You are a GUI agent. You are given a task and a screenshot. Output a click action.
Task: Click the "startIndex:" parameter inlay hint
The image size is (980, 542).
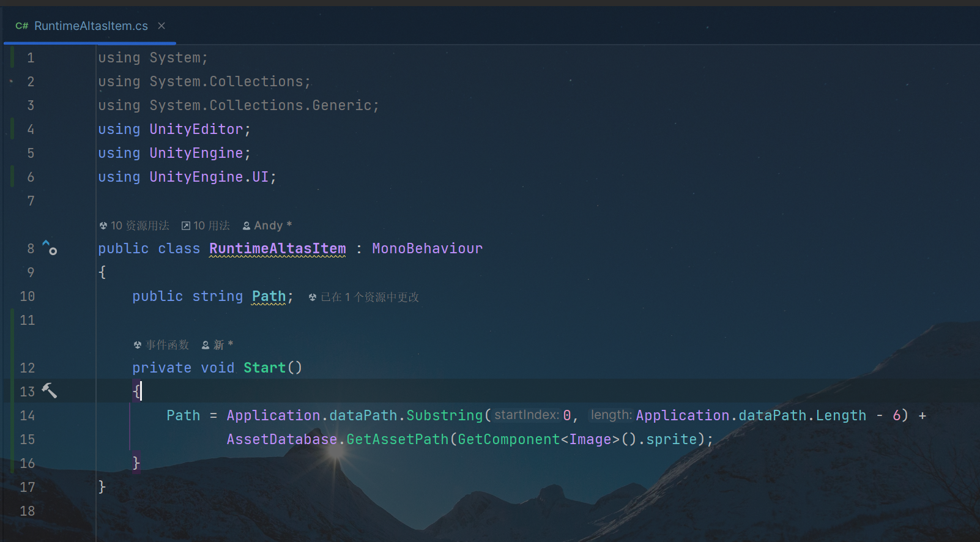click(x=526, y=415)
